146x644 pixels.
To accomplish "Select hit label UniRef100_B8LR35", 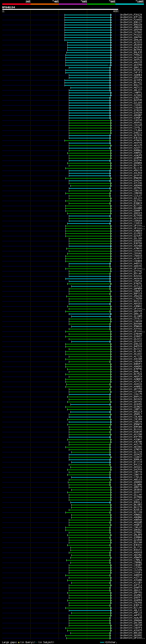I will (131, 53).
